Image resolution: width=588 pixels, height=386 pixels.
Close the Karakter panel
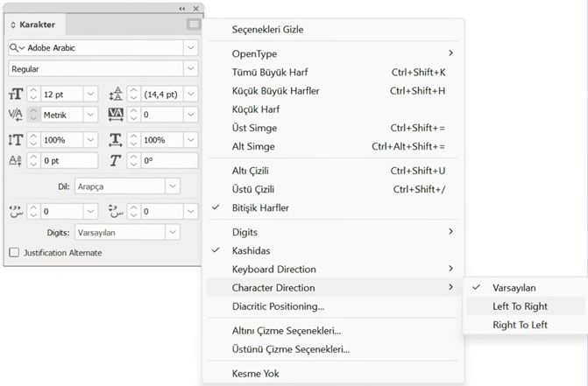(195, 8)
